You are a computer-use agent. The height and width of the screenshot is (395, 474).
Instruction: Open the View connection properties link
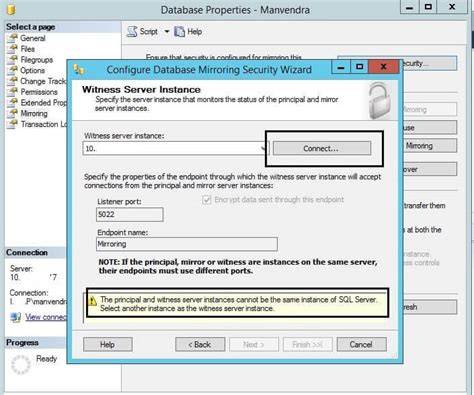click(46, 317)
